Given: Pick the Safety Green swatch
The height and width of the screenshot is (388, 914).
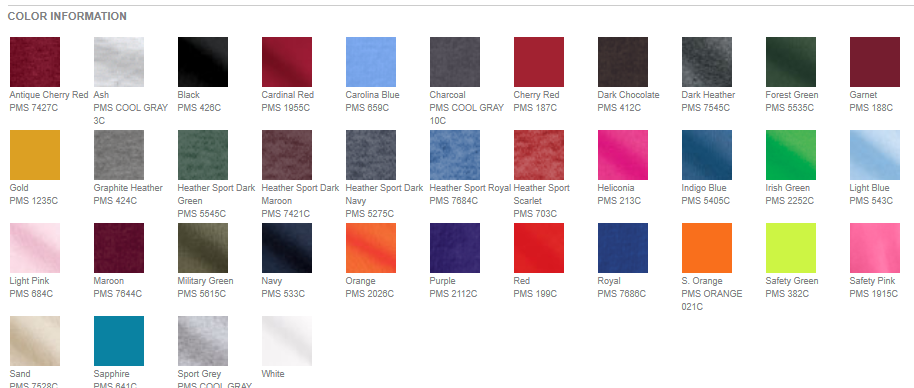Looking at the screenshot, I should [790, 248].
